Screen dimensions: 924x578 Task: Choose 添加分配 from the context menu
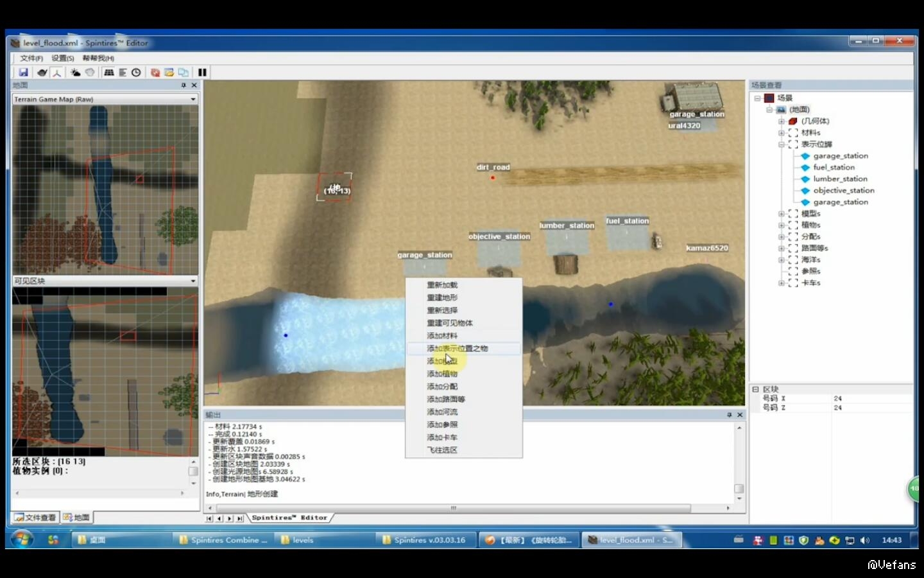coord(464,387)
